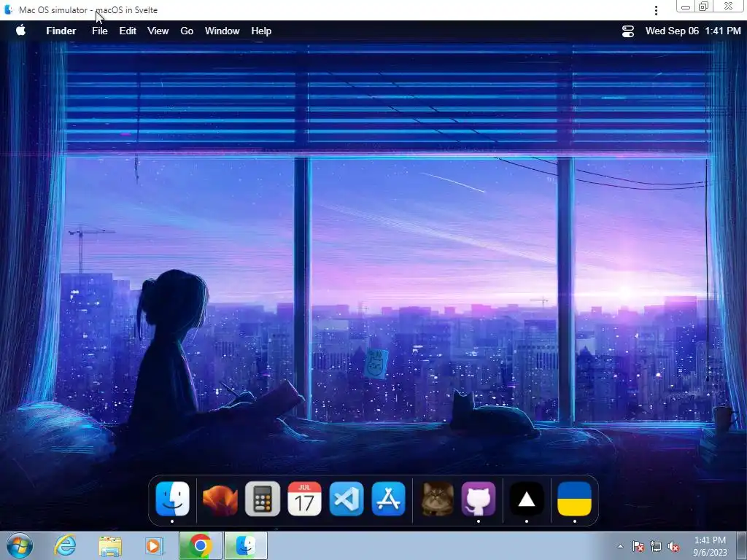Image resolution: width=747 pixels, height=560 pixels.
Task: Open the App Store dock icon
Action: tap(388, 499)
